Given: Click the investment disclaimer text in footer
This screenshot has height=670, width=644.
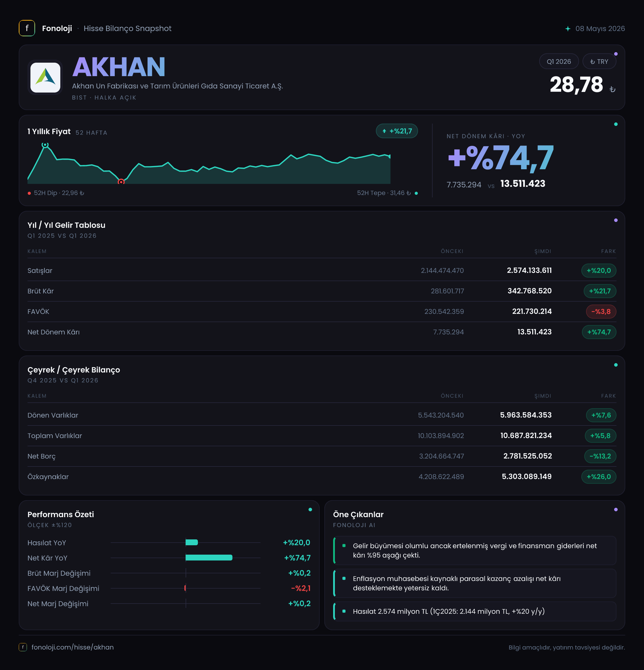Looking at the screenshot, I should point(566,647).
